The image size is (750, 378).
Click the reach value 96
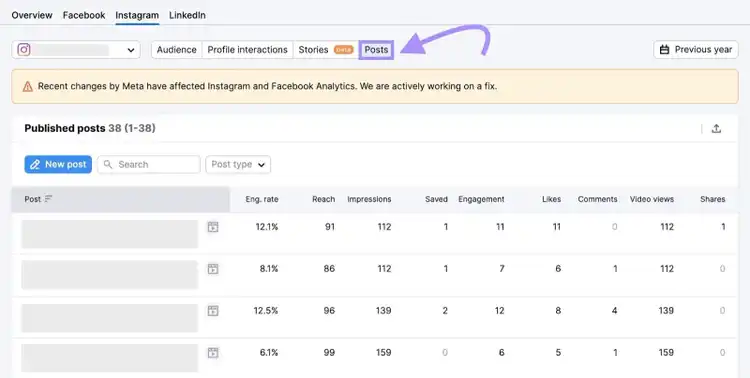[x=329, y=311]
